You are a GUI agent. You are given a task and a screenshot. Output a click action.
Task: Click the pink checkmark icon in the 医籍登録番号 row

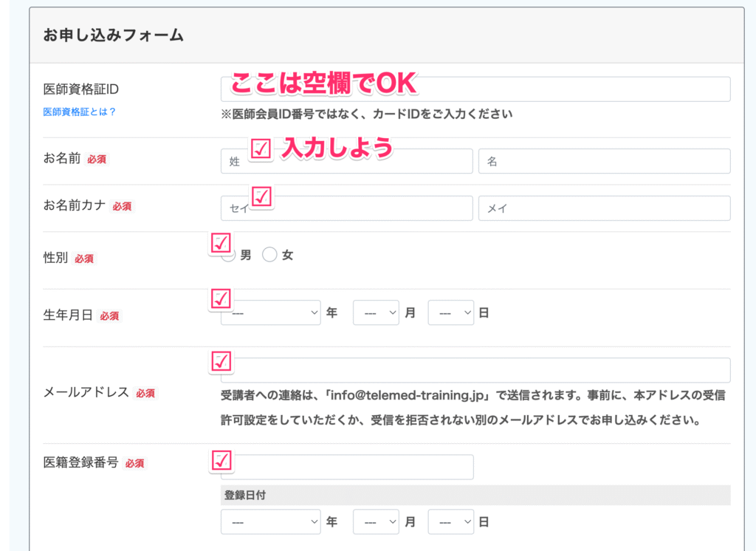pyautogui.click(x=221, y=460)
